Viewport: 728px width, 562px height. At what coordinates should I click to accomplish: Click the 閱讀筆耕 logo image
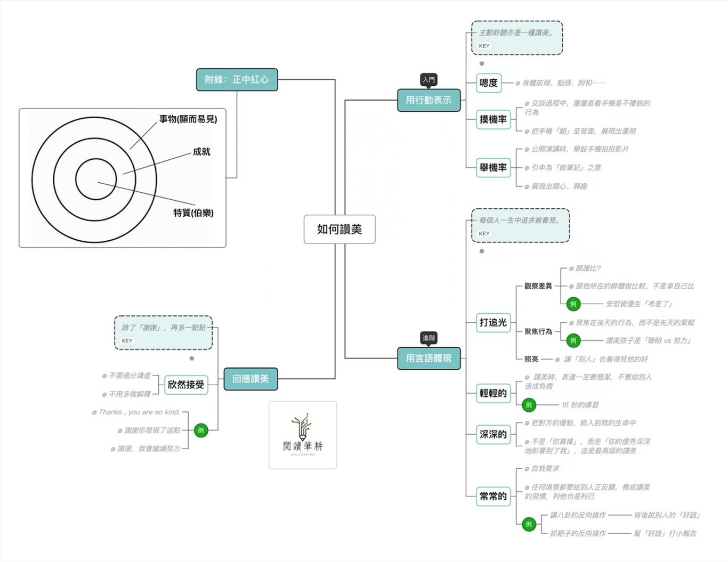pyautogui.click(x=303, y=435)
